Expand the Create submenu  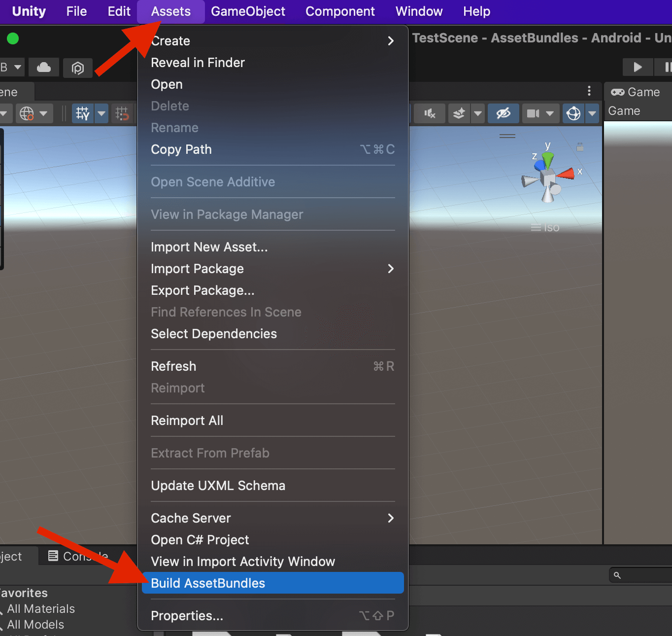tap(273, 41)
